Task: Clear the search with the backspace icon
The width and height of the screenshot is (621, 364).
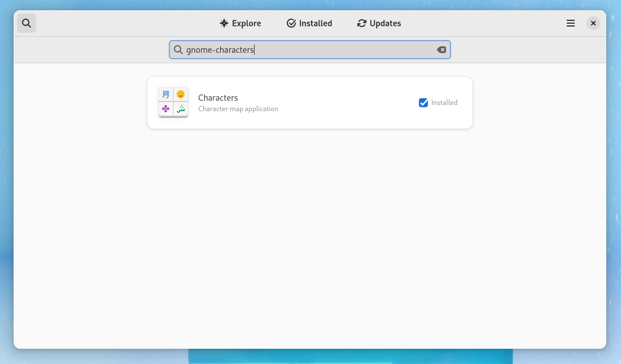Action: 441,50
